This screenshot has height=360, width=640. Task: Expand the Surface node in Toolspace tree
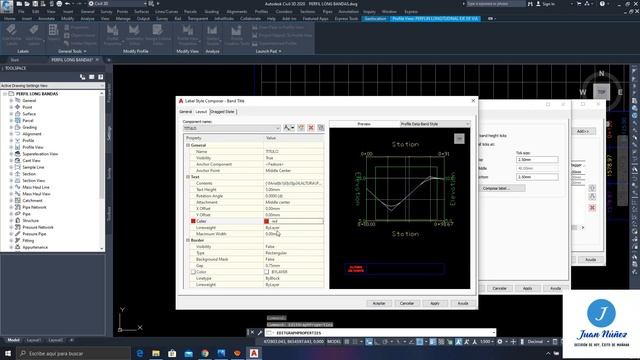(11, 114)
